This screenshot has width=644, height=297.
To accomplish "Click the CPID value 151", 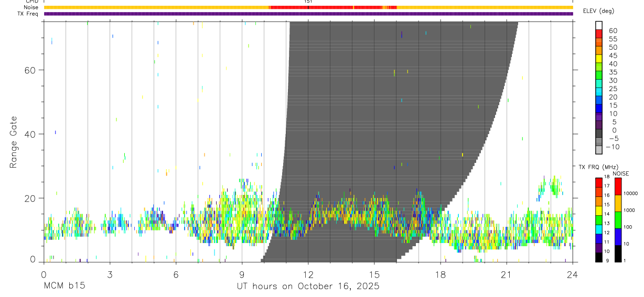I will click(308, 2).
